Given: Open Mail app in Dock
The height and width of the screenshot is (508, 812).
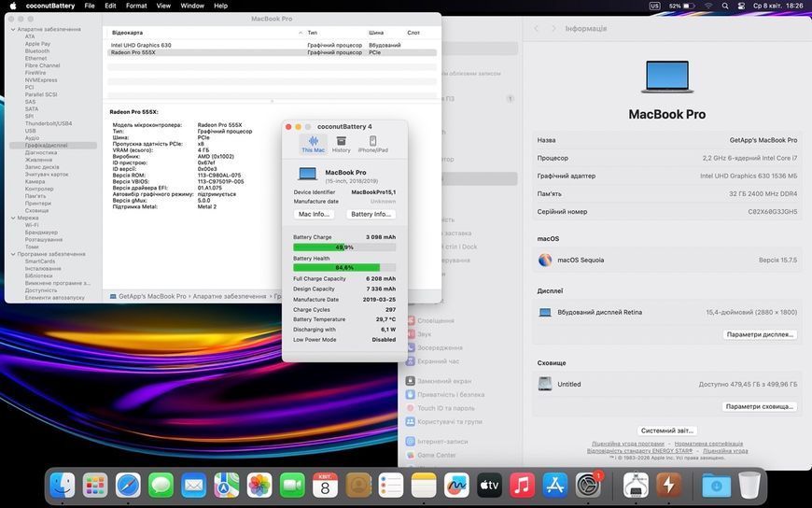Looking at the screenshot, I should (194, 486).
